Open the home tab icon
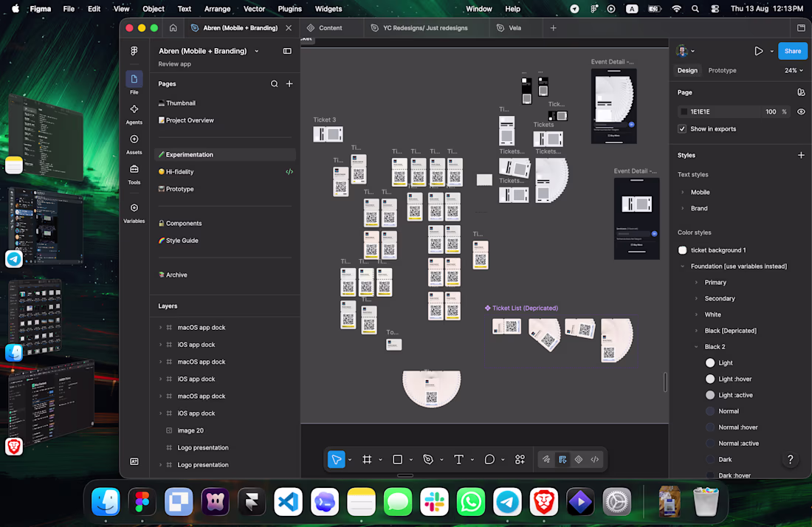The height and width of the screenshot is (527, 812). (x=173, y=28)
